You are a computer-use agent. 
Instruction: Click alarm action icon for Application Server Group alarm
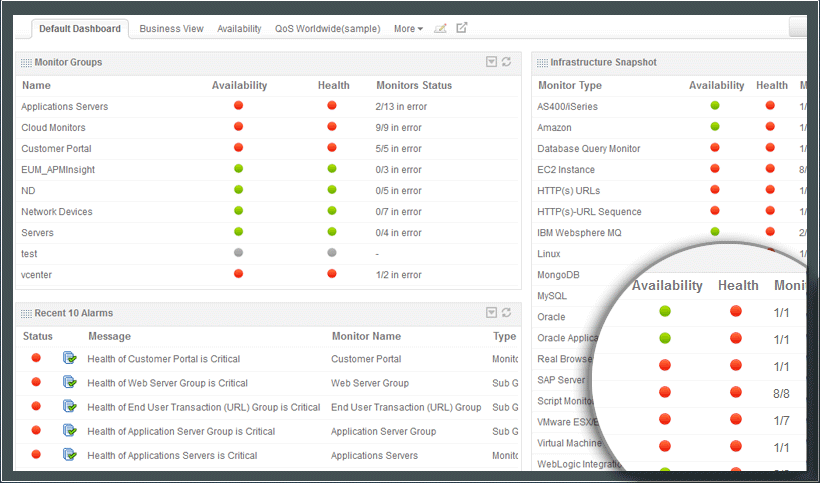(x=70, y=430)
